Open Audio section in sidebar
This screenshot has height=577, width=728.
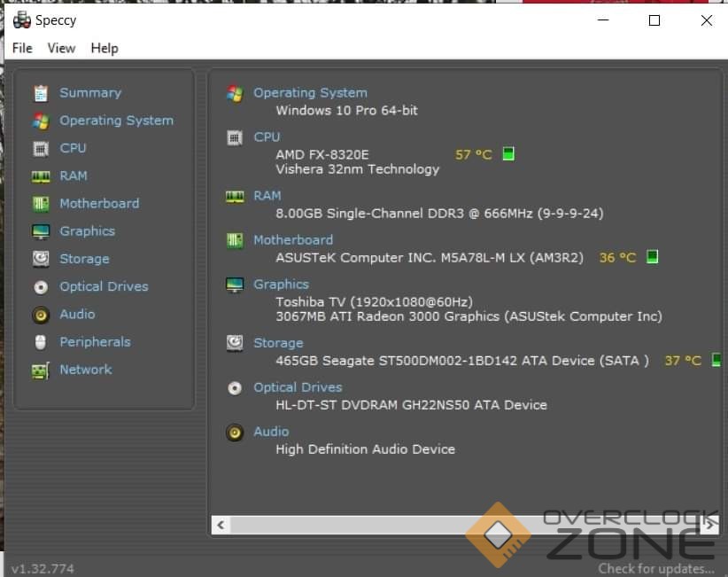78,315
